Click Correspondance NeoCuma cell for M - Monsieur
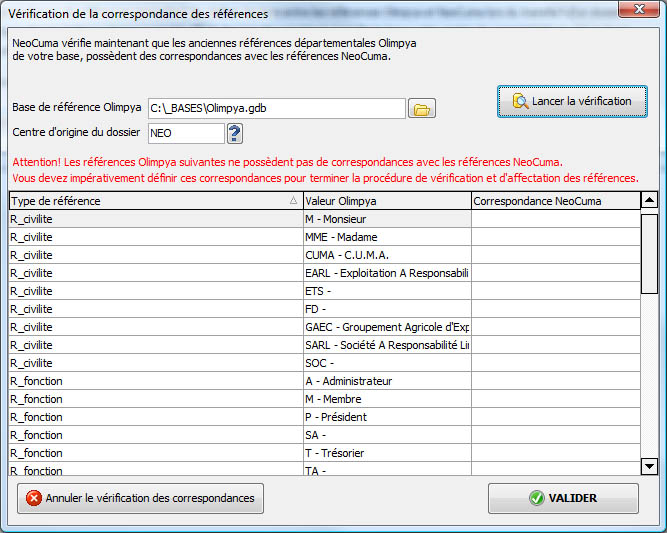This screenshot has height=533, width=667. (x=556, y=219)
